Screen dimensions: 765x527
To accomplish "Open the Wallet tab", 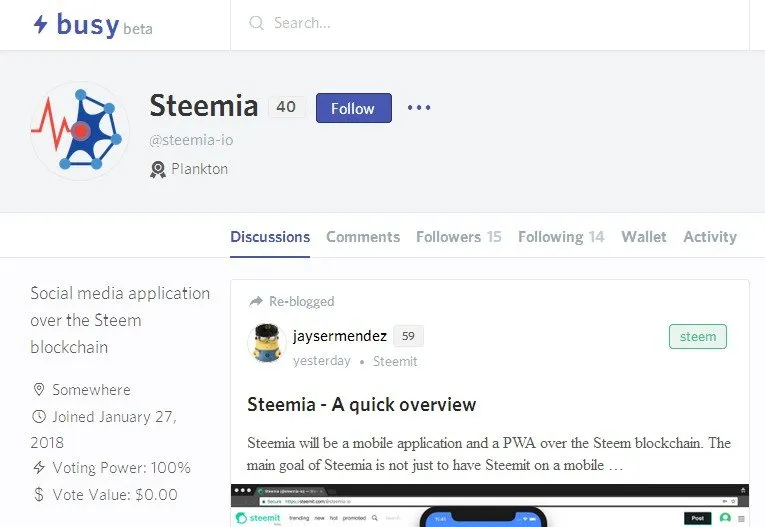I will point(644,237).
